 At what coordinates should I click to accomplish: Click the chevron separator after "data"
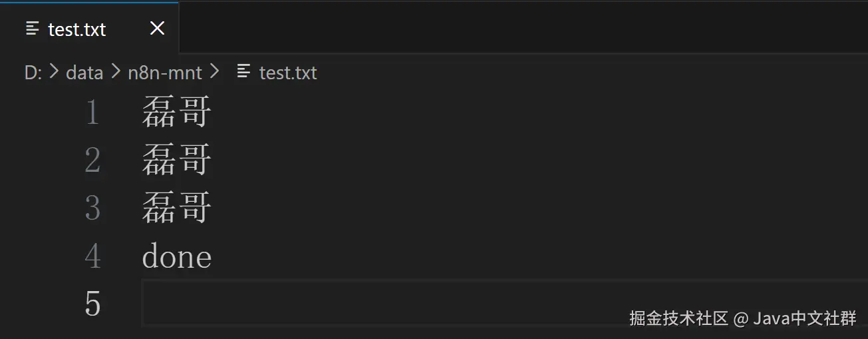coord(115,71)
